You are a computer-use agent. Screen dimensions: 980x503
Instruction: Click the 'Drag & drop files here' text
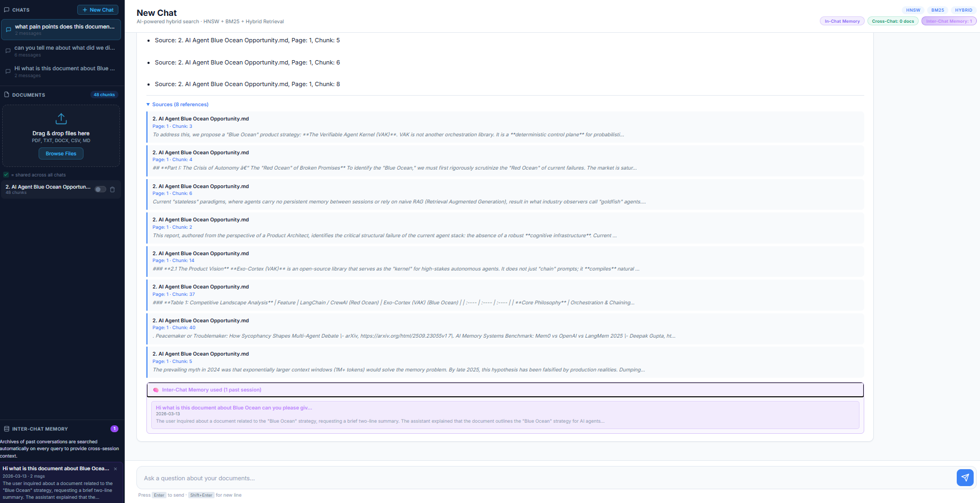(x=61, y=134)
